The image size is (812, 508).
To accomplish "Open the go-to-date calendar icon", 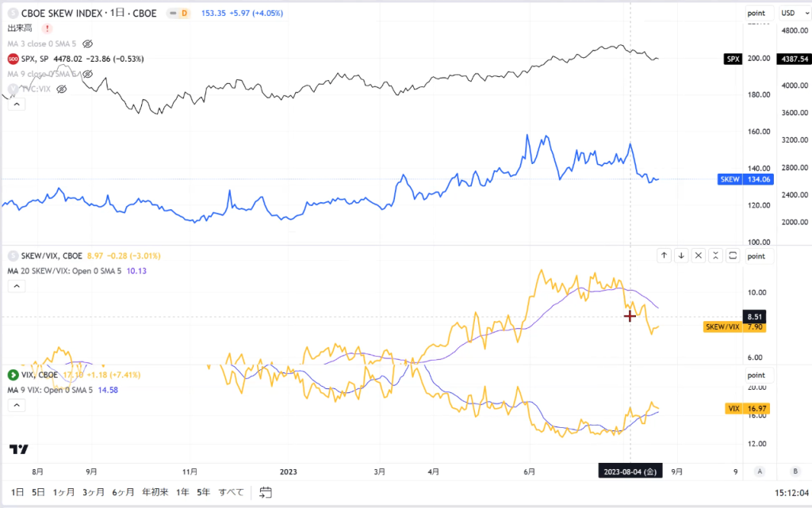I will pyautogui.click(x=265, y=492).
